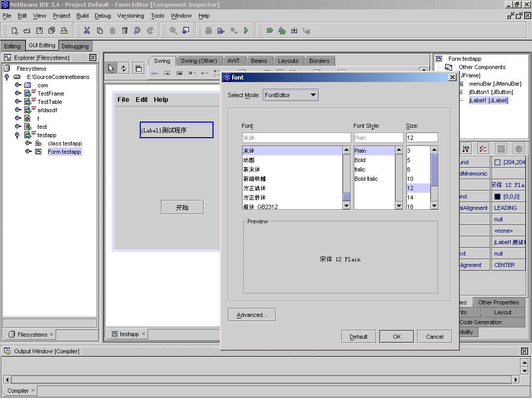Screen dimensions: 532x399
Task: Expand the Form testapp node
Action: (28, 151)
